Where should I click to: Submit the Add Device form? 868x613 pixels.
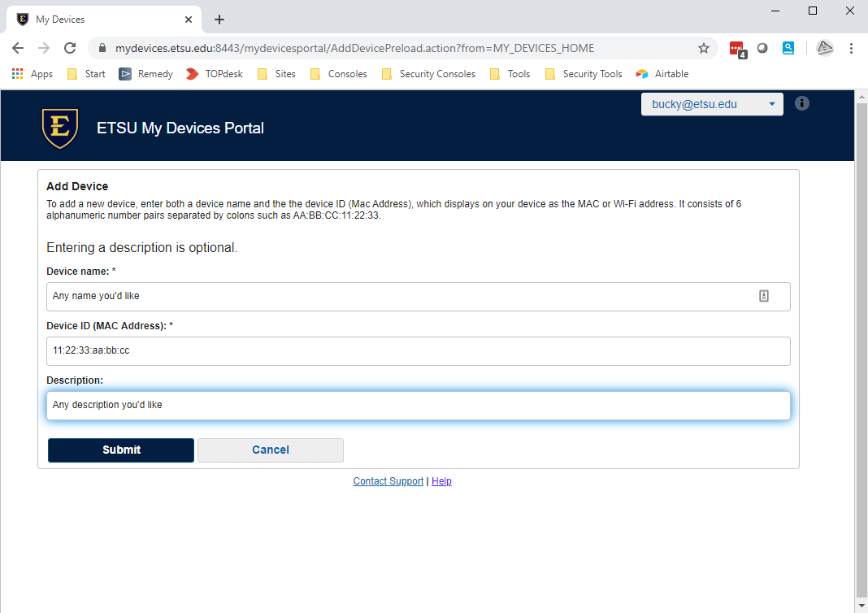point(121,450)
